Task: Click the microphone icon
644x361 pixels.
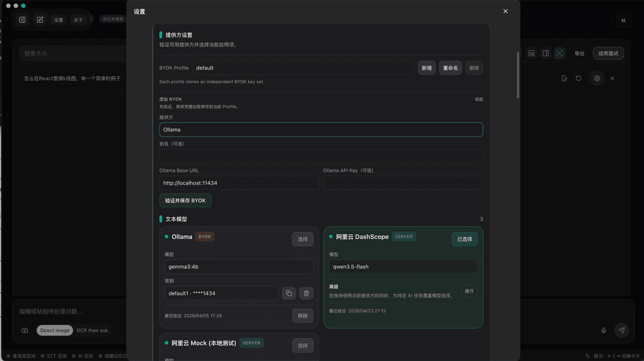Action: (x=604, y=330)
